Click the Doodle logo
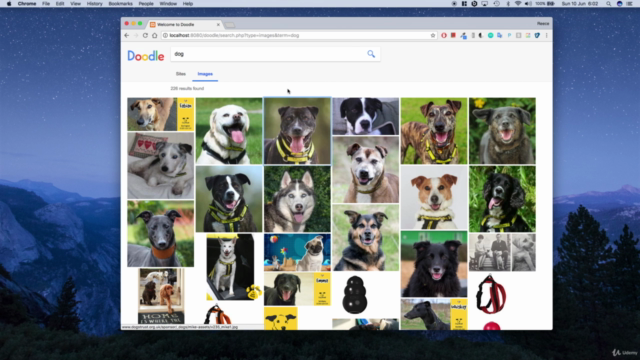The image size is (640, 360). [x=146, y=56]
